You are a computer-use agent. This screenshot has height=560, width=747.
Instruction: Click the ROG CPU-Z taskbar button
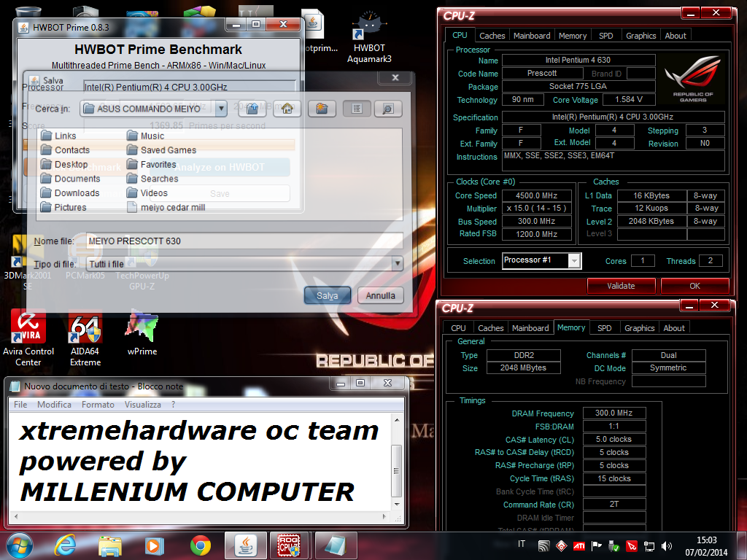(x=289, y=545)
